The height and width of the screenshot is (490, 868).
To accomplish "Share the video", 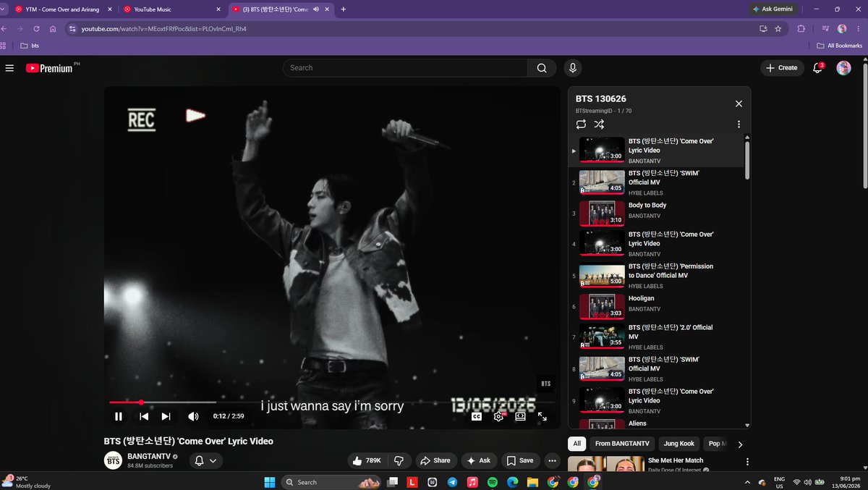I will [435, 460].
